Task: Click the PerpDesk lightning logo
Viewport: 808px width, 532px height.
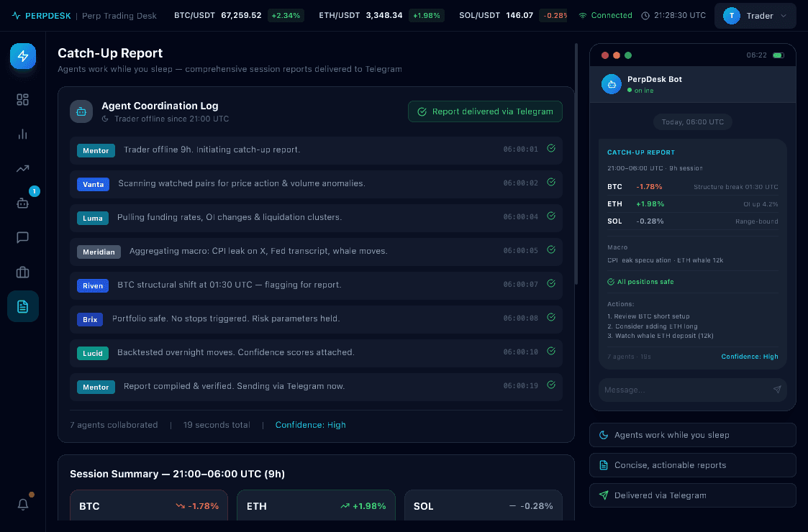Action: point(22,56)
